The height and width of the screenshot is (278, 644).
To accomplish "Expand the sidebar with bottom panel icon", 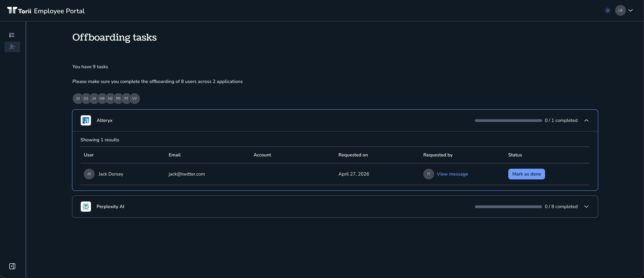I will 12,266.
